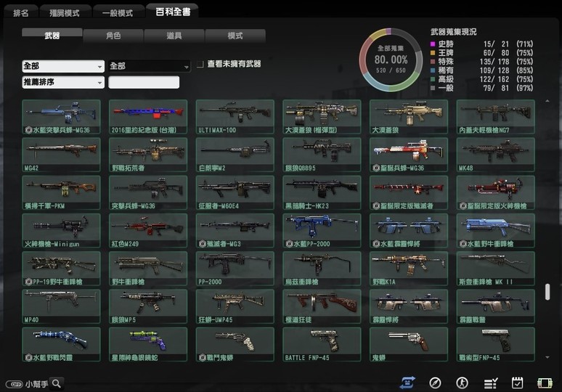Switch to the 一般模式 tab
Screen dimensions: 562x392
(118, 13)
